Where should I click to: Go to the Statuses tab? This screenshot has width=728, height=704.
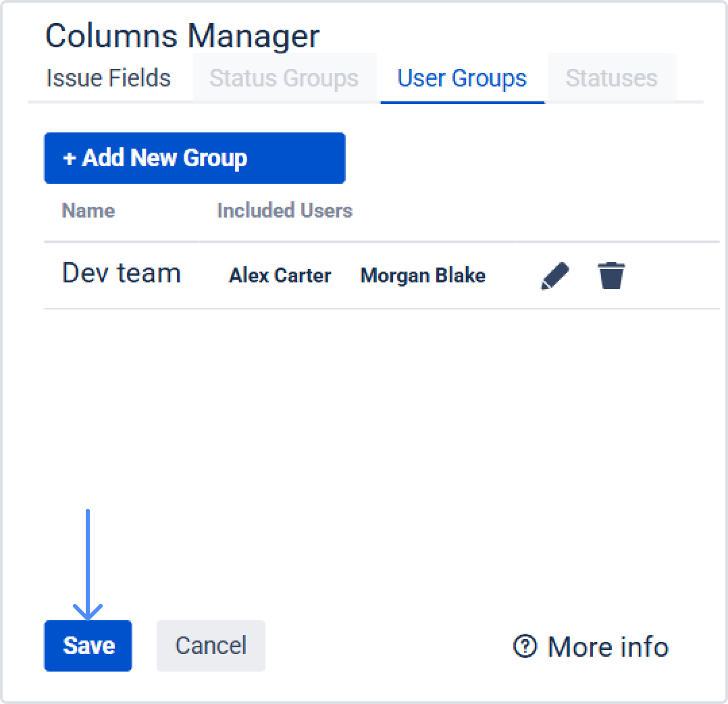click(x=611, y=78)
